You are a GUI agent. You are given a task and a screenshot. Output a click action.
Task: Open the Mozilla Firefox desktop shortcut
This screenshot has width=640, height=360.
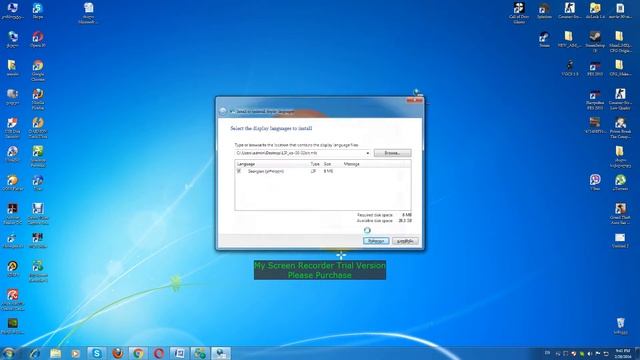tap(38, 99)
